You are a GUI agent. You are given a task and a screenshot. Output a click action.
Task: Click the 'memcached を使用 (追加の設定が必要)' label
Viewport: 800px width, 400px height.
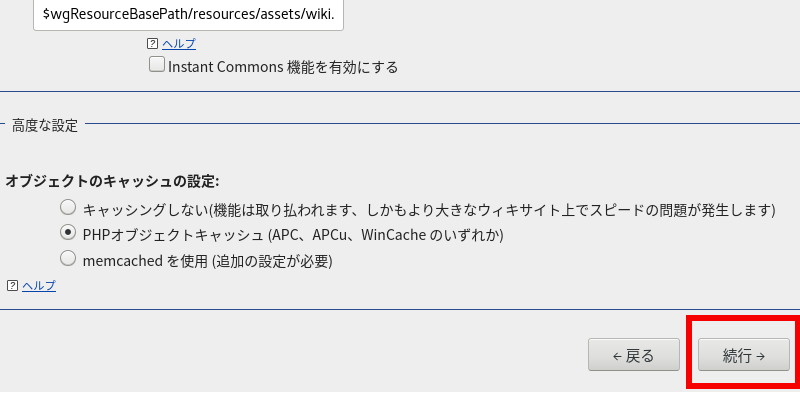[207, 261]
